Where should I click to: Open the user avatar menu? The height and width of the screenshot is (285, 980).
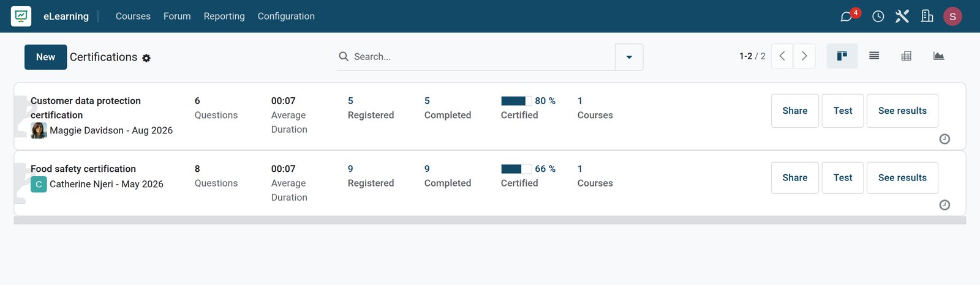tap(952, 17)
